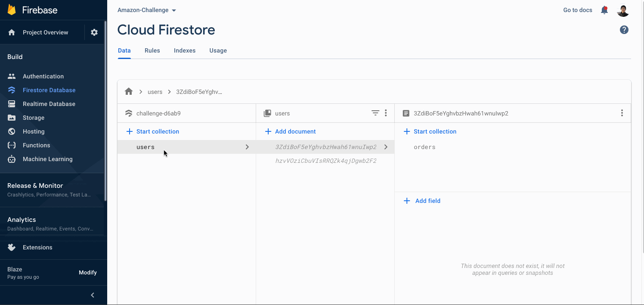
Task: Switch to the Data tab
Action: 124,50
